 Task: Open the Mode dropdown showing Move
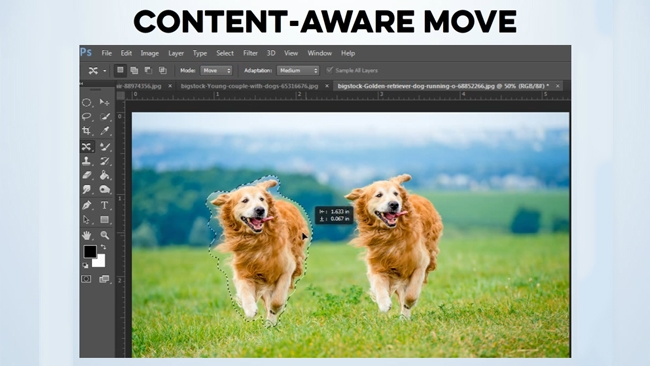(216, 70)
